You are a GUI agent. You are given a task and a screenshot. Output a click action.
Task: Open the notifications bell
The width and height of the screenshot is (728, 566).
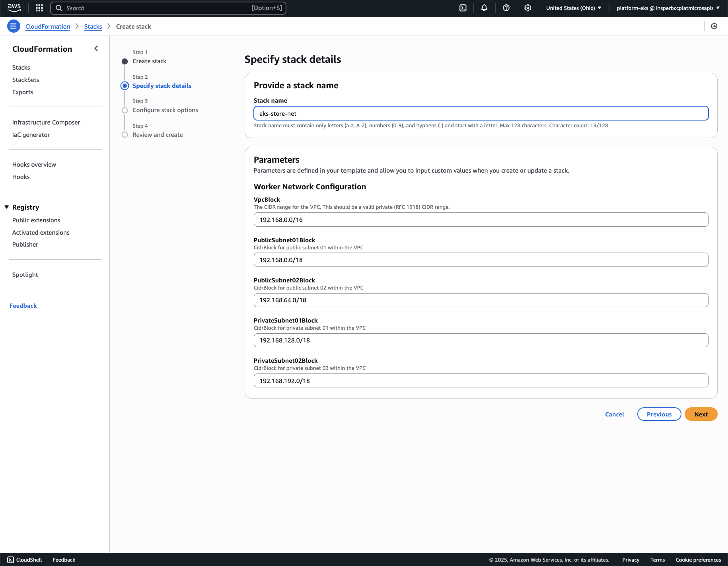[x=484, y=8]
